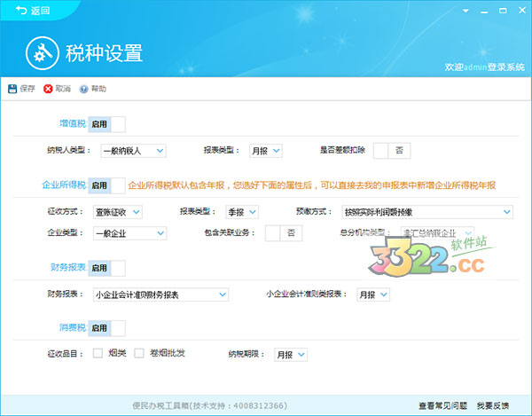Toggle the 财务报表 启用 switch
This screenshot has height=416, width=532.
click(x=107, y=268)
